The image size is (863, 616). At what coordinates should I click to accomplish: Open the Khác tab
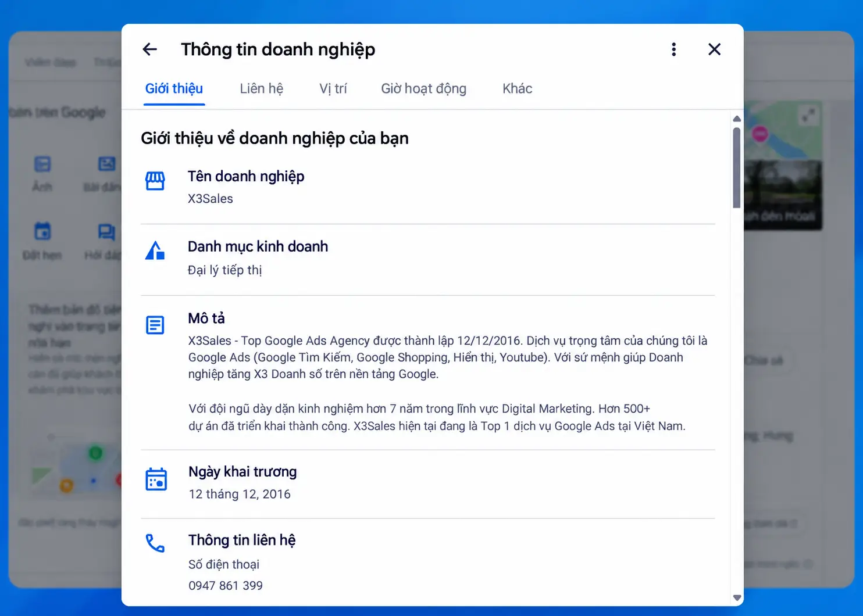[x=518, y=88]
